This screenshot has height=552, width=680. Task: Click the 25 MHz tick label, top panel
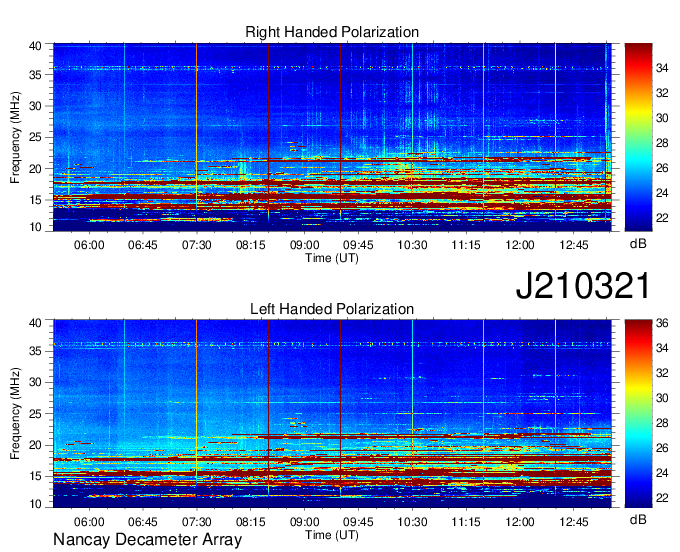point(35,137)
